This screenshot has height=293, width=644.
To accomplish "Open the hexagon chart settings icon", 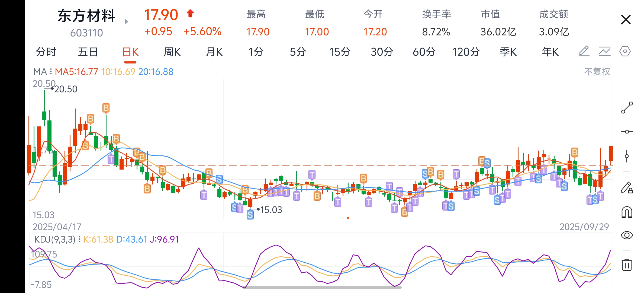I will (x=625, y=51).
